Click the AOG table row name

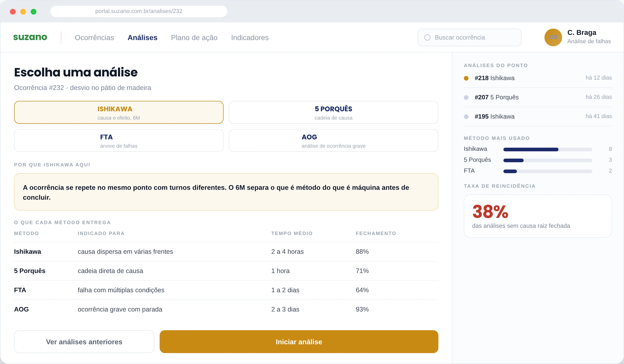[21, 309]
